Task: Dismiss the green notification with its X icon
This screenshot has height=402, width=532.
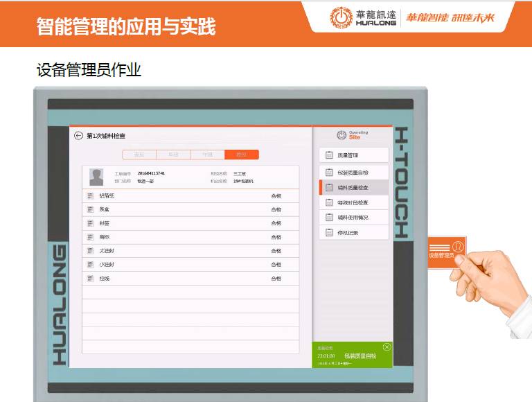Action: 387,347
